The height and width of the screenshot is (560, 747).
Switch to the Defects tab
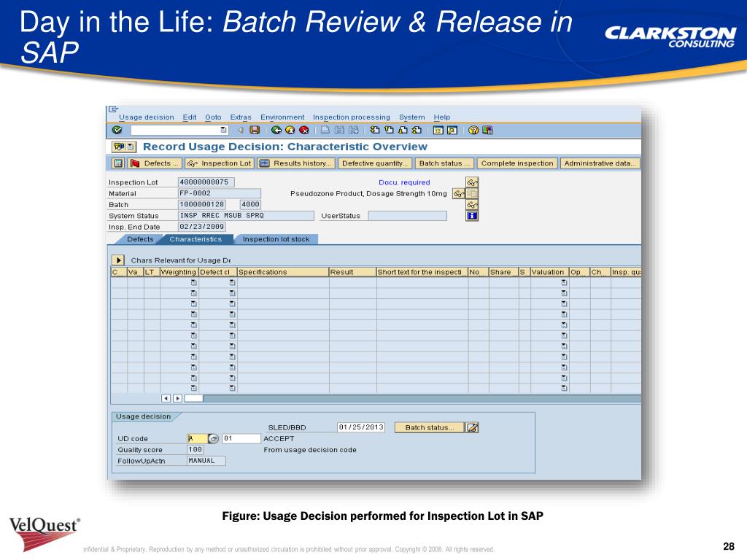coord(140,239)
